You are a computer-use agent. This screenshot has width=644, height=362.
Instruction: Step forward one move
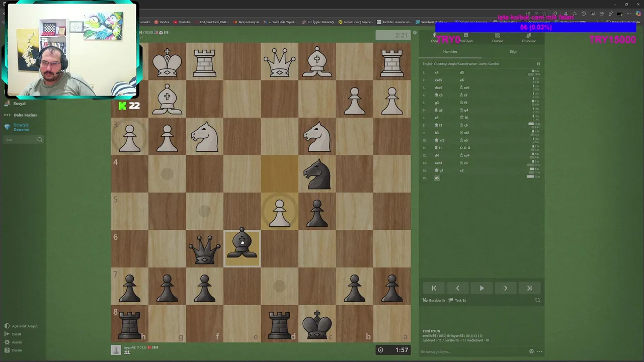pos(506,288)
